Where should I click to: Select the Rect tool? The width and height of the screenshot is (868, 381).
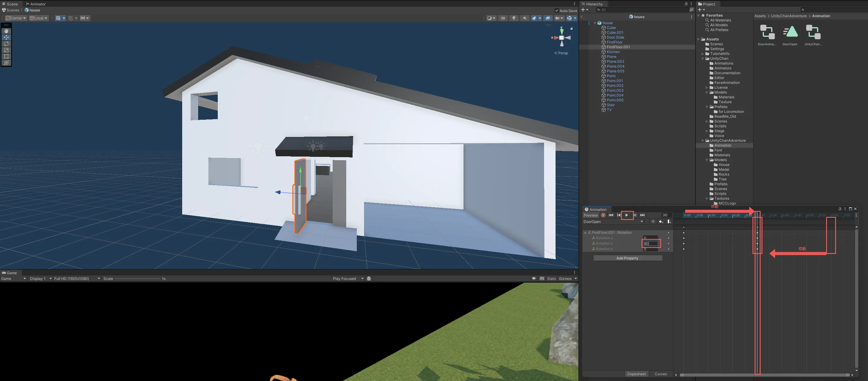point(6,56)
